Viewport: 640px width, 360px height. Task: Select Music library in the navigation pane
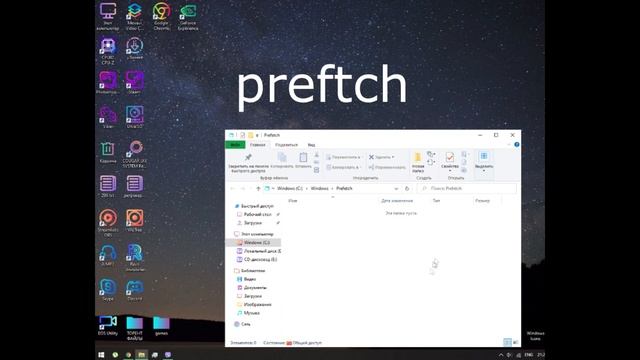tap(249, 313)
